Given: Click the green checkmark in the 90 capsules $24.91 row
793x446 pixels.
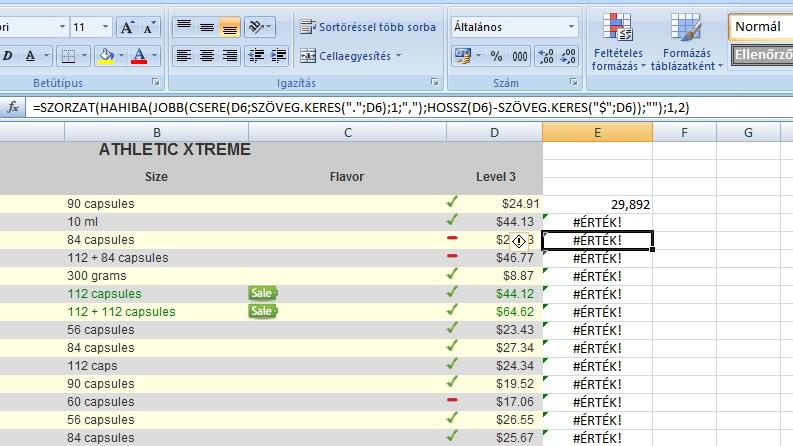Looking at the screenshot, I should (452, 202).
